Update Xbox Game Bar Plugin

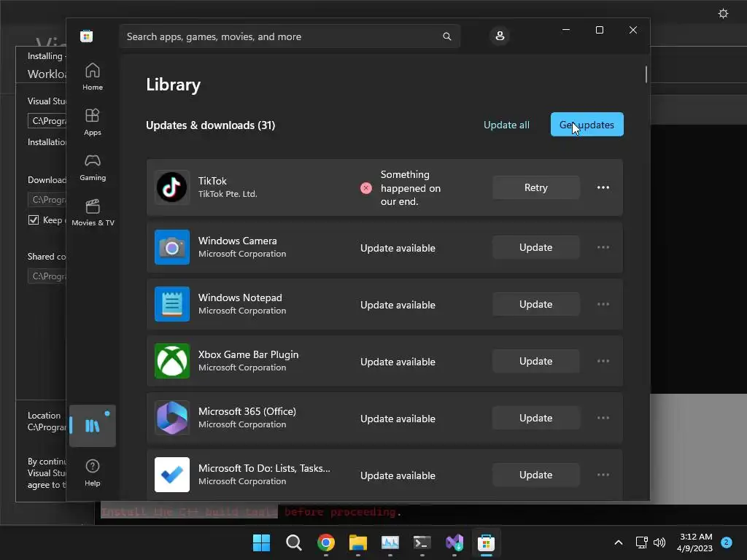(536, 361)
